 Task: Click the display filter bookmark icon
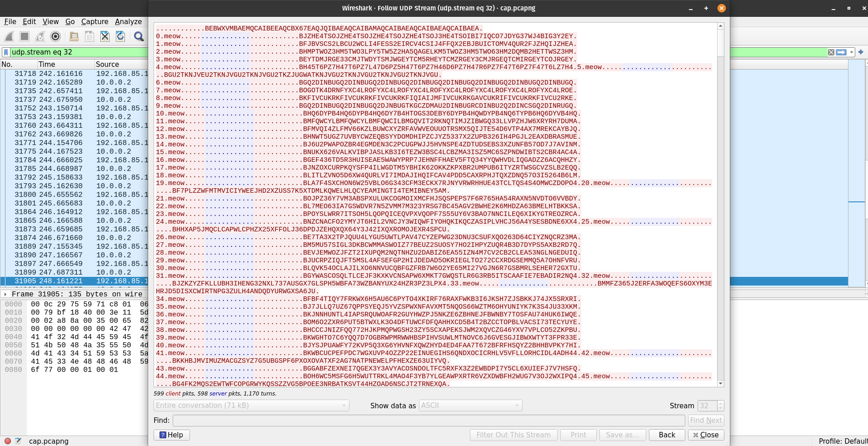(x=6, y=52)
